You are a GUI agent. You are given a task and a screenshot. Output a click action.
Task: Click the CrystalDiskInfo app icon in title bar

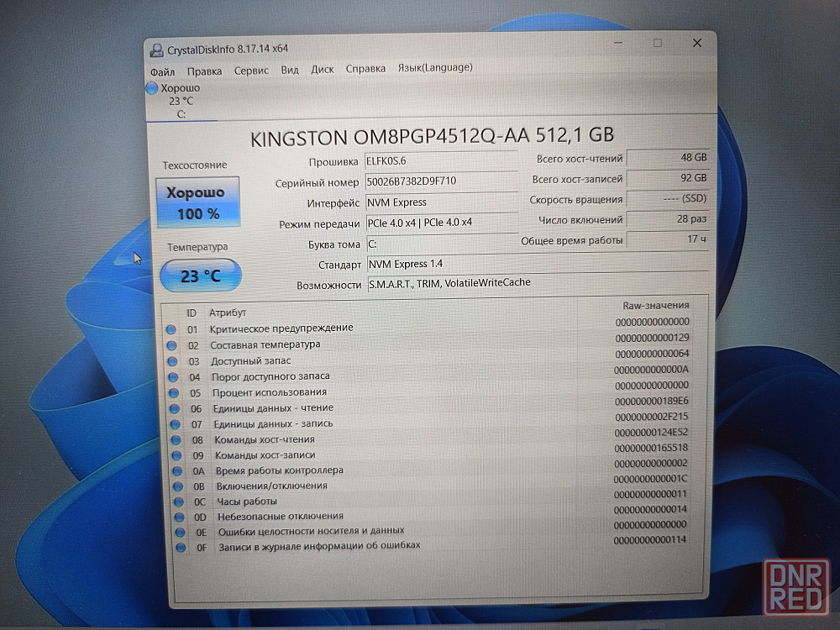pos(156,50)
